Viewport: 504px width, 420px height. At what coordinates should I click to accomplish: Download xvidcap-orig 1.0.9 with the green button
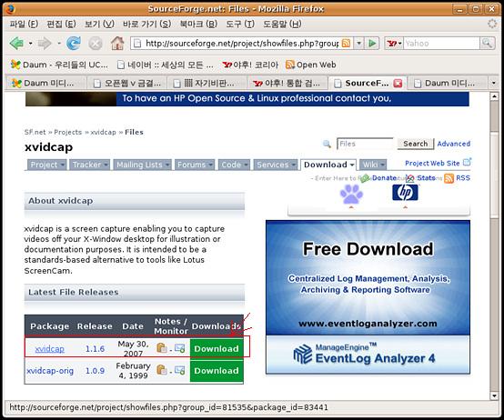[x=217, y=371]
